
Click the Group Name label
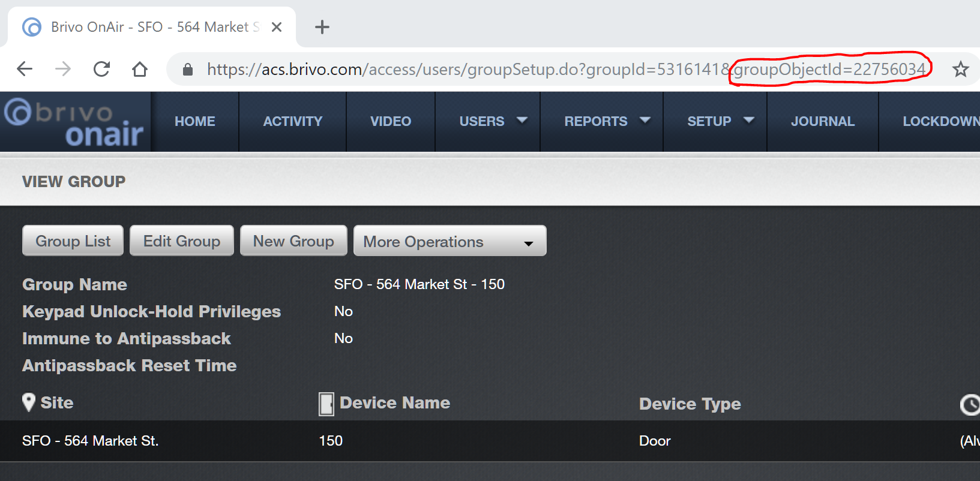[74, 284]
